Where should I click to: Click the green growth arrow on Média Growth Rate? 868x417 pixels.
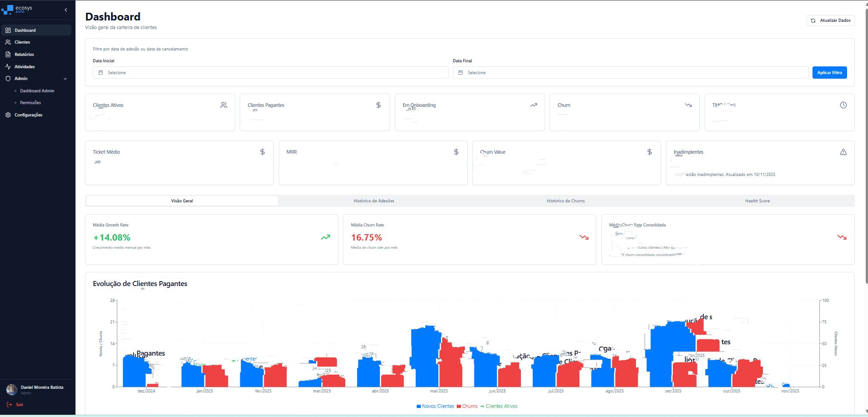coord(326,237)
